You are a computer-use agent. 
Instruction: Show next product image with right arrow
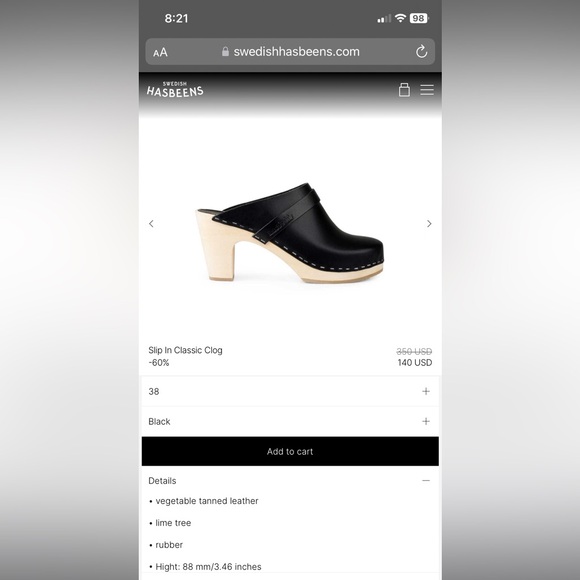pos(429,223)
